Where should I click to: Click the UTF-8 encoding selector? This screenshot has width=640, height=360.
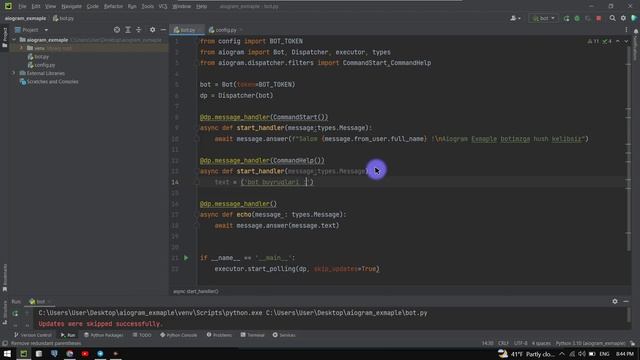pyautogui.click(x=520, y=343)
